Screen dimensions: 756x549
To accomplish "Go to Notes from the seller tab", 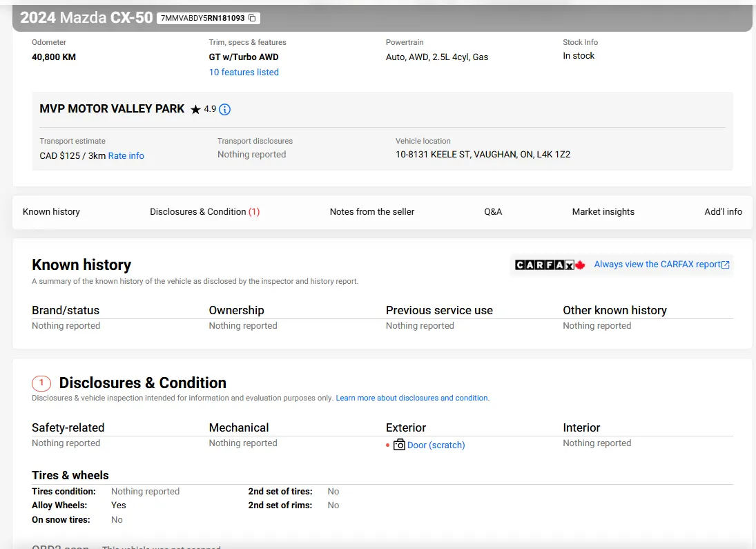I will coord(372,212).
